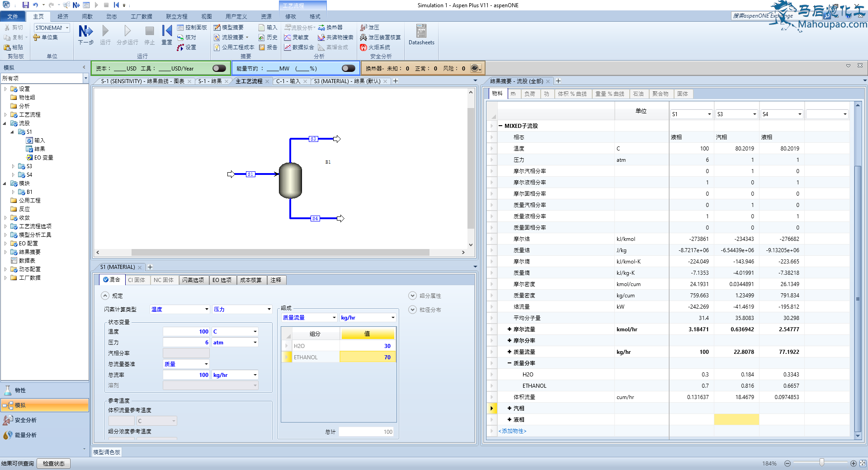Open the 视图 ribbon tab
868x470 pixels.
207,16
